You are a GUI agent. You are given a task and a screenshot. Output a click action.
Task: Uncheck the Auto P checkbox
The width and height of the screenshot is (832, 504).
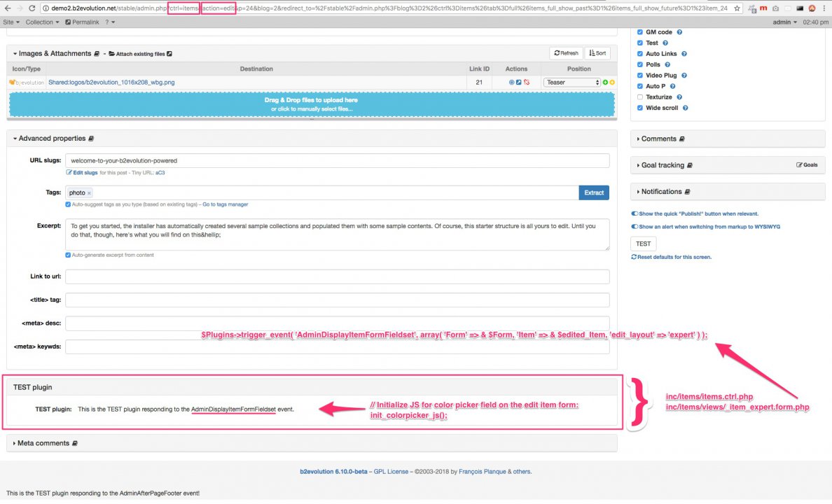click(x=640, y=86)
